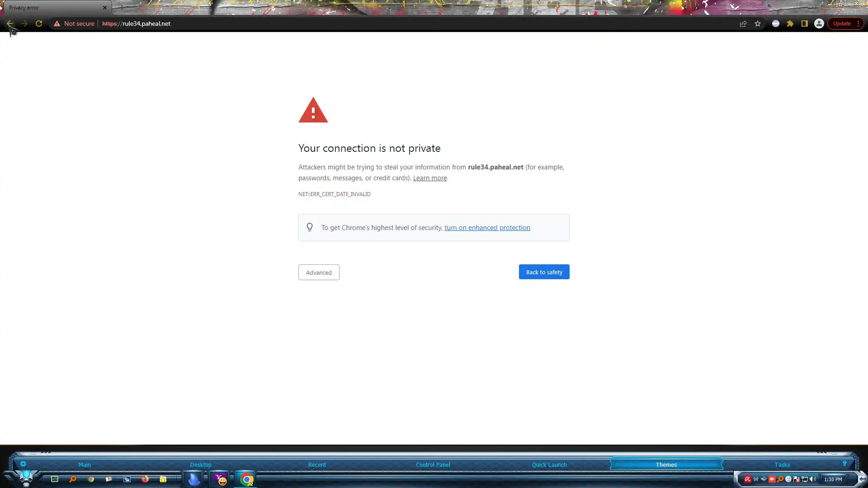
Task: Click the share page icon
Action: pyautogui.click(x=743, y=23)
